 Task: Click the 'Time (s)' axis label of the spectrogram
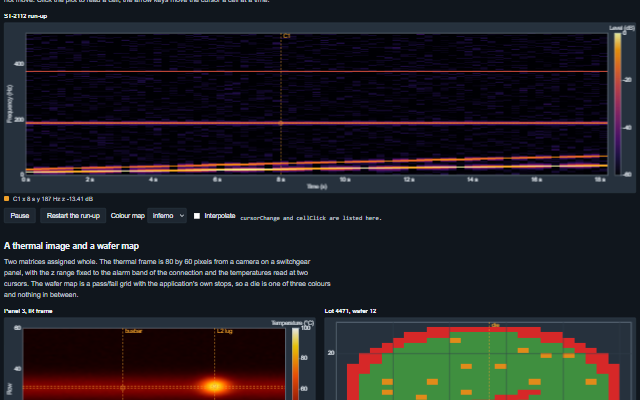(317, 187)
